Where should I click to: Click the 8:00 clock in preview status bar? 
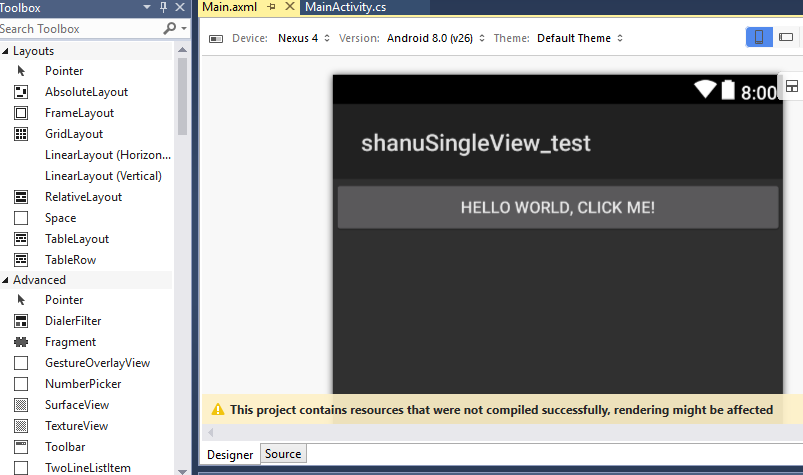tap(759, 93)
